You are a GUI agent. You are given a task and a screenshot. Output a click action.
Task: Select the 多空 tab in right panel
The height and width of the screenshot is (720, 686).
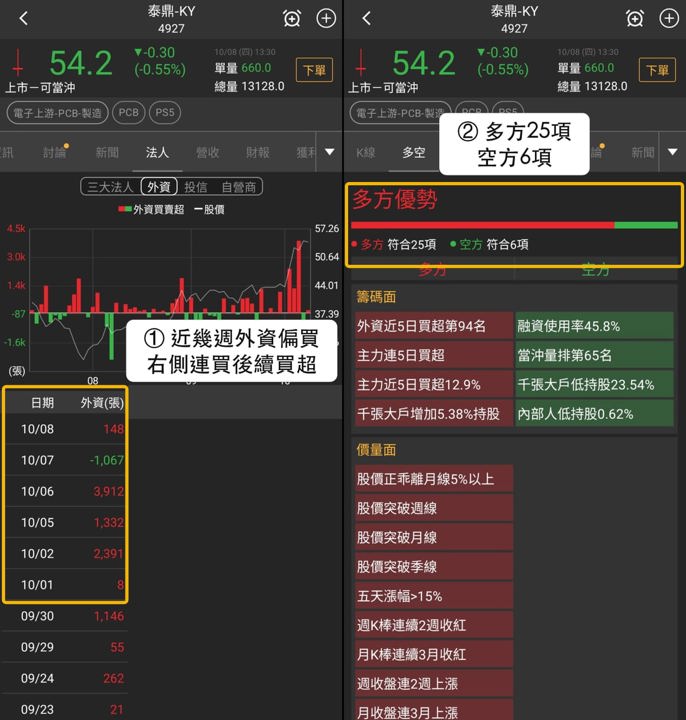point(414,152)
